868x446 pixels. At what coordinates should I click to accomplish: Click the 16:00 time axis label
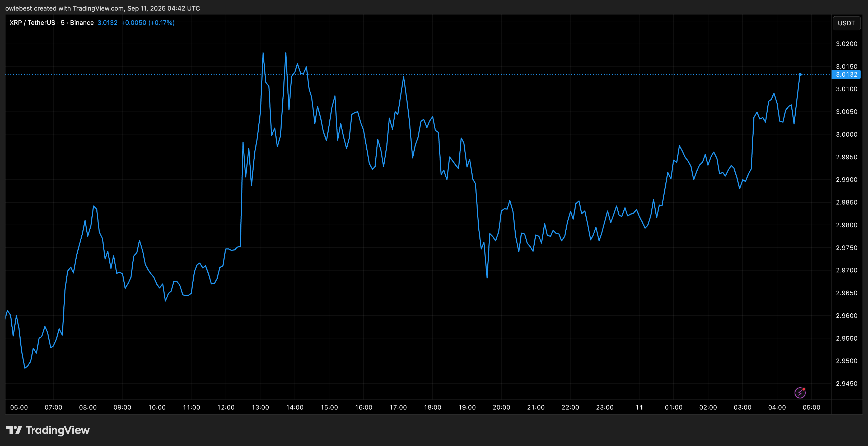tap(363, 407)
